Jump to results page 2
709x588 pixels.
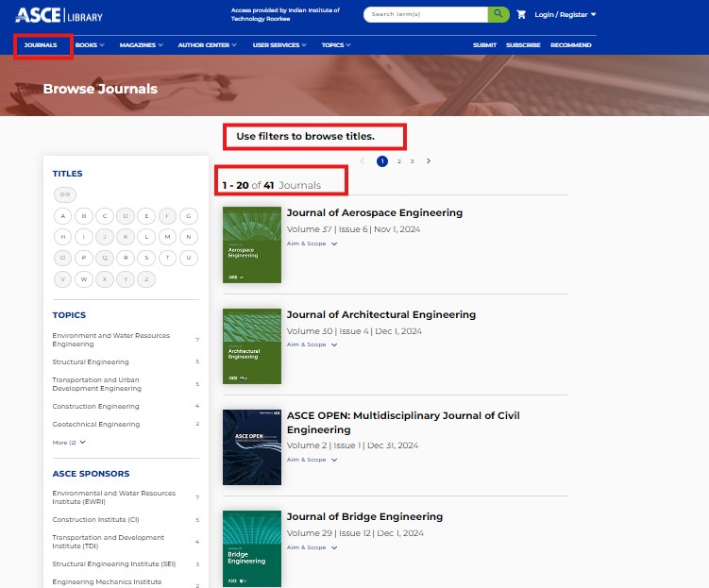click(398, 161)
